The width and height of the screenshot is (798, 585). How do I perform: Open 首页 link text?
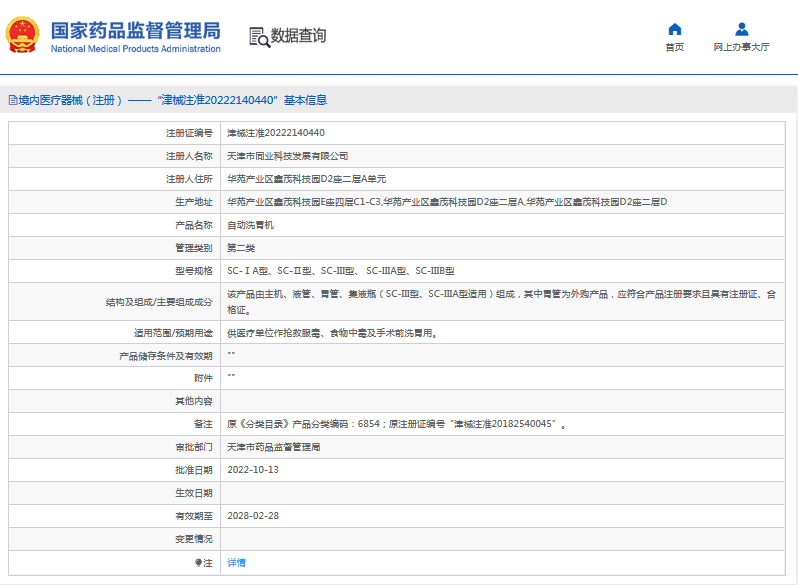(x=675, y=47)
